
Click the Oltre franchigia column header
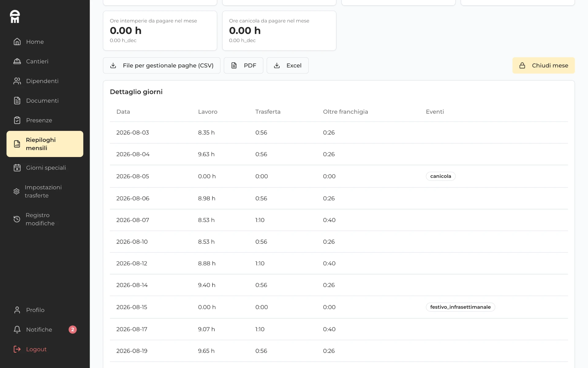coord(345,112)
